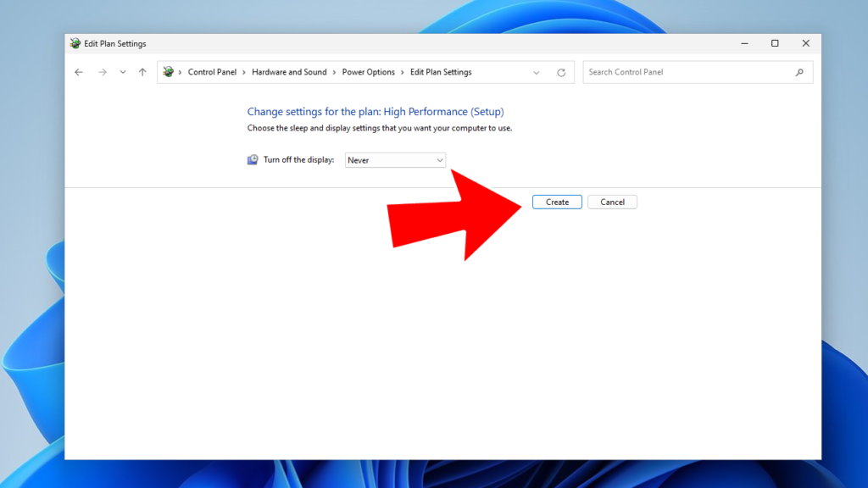868x488 pixels.
Task: Click the Create button
Action: click(x=557, y=202)
